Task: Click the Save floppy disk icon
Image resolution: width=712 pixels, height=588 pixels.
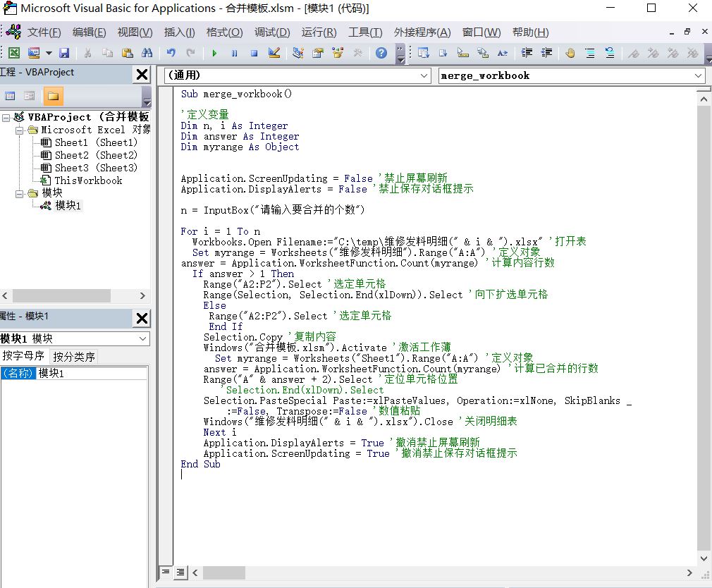Action: (x=64, y=53)
